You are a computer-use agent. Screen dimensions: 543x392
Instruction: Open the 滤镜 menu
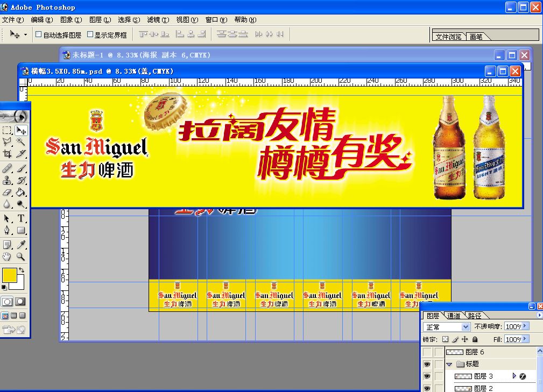click(157, 19)
